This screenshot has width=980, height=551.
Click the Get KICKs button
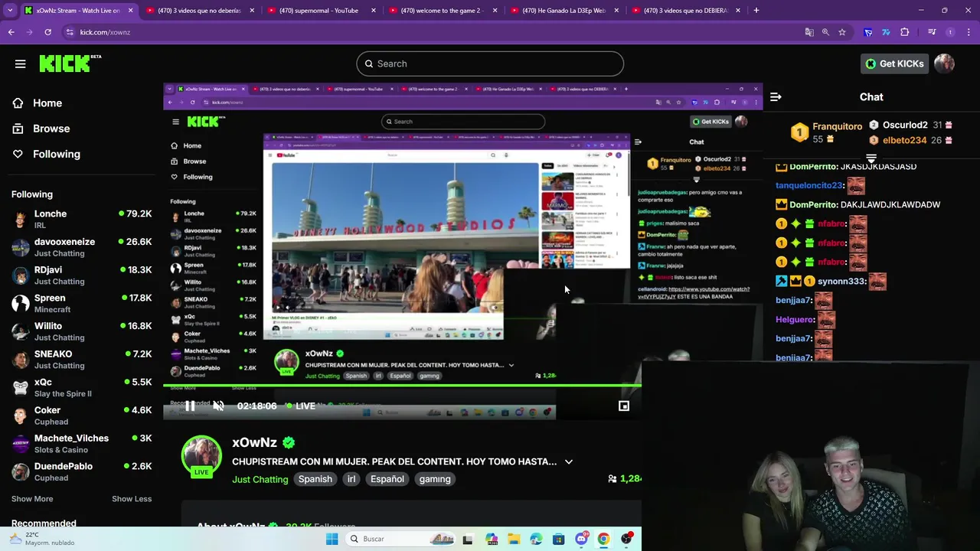[x=893, y=64]
